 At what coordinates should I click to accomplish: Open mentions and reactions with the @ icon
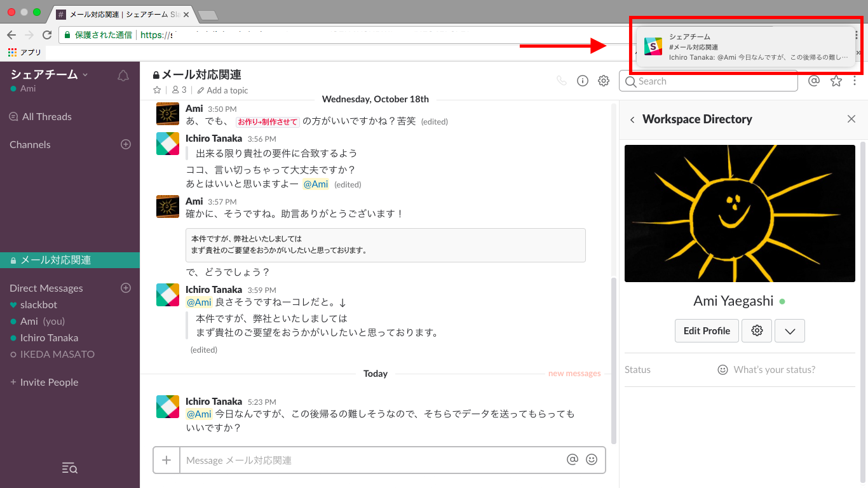tap(814, 81)
